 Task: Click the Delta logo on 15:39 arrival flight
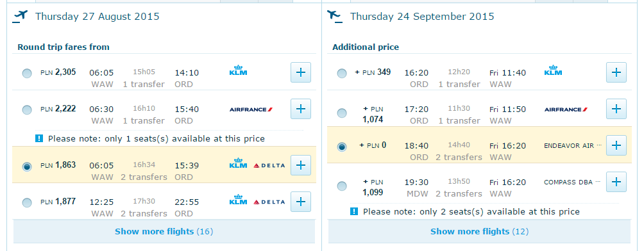point(269,166)
